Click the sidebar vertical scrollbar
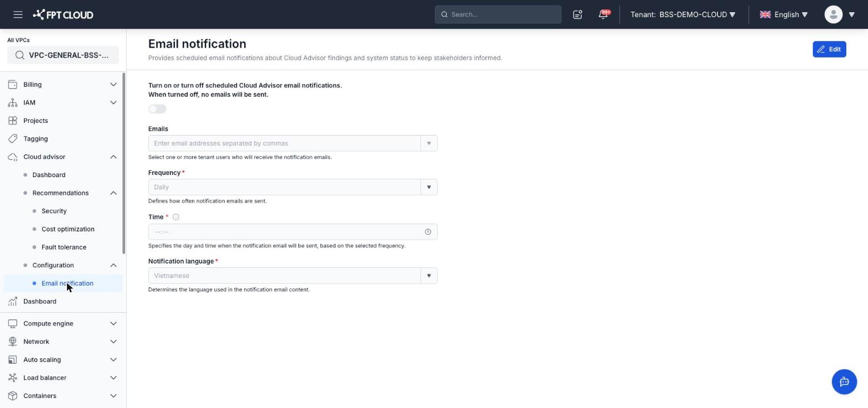The height and width of the screenshot is (408, 868). pyautogui.click(x=124, y=163)
